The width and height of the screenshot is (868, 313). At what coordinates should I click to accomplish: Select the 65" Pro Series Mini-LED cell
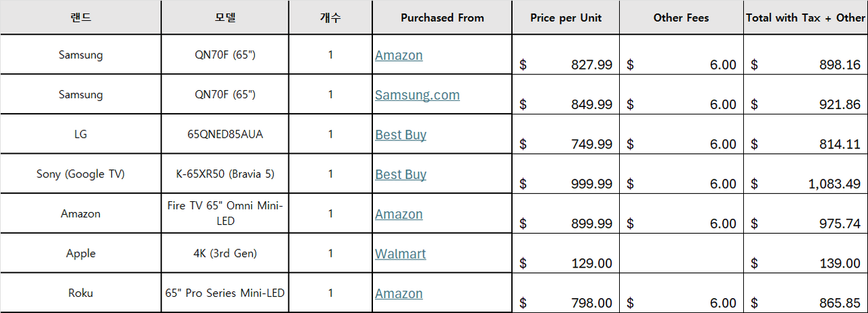click(225, 293)
